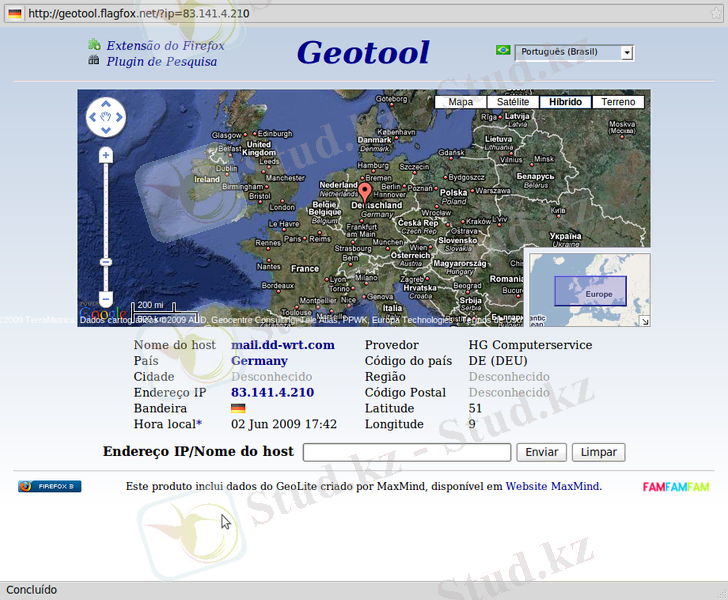The height and width of the screenshot is (600, 728).
Task: Click the Concluído status bar text
Action: coord(31,590)
